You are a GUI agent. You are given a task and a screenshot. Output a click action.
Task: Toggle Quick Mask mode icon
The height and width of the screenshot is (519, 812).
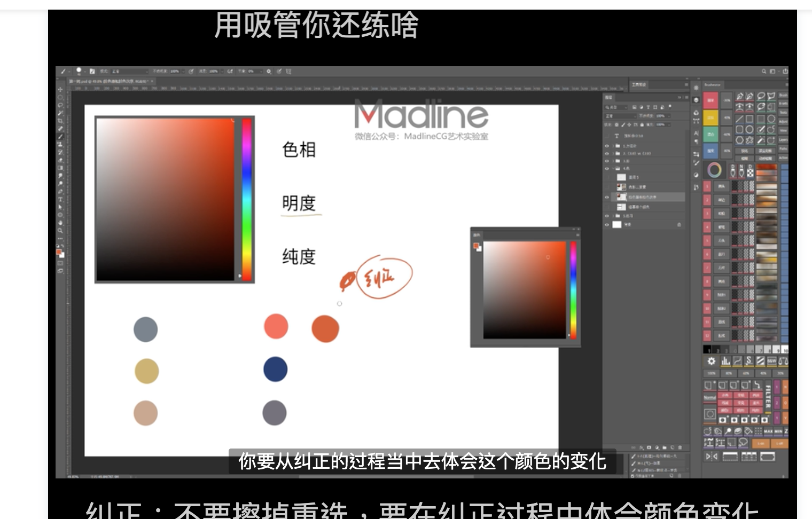[x=60, y=263]
